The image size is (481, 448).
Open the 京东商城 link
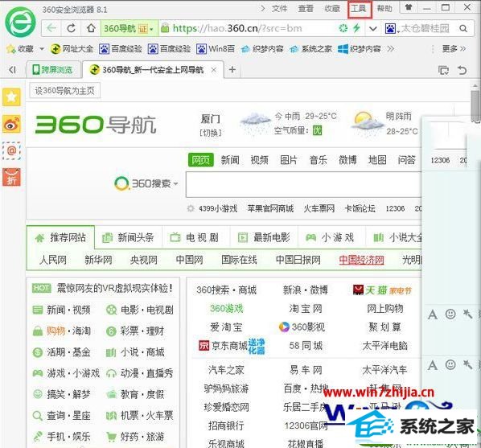coord(228,346)
